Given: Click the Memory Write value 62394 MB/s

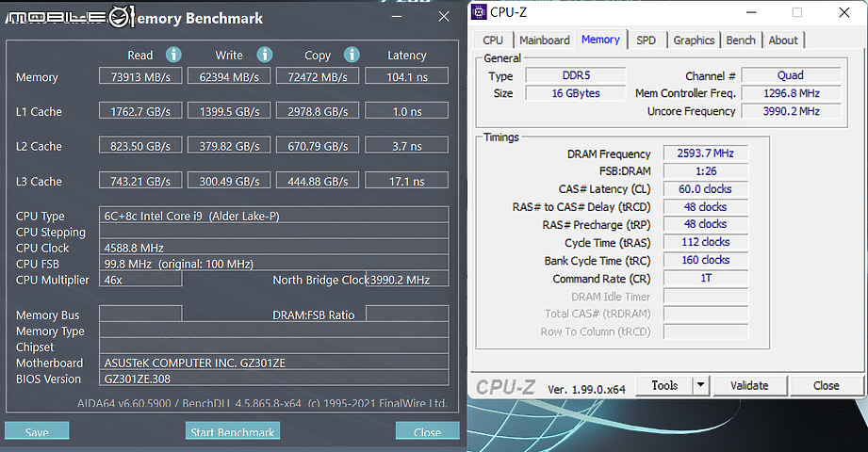Looking at the screenshot, I should coord(229,76).
